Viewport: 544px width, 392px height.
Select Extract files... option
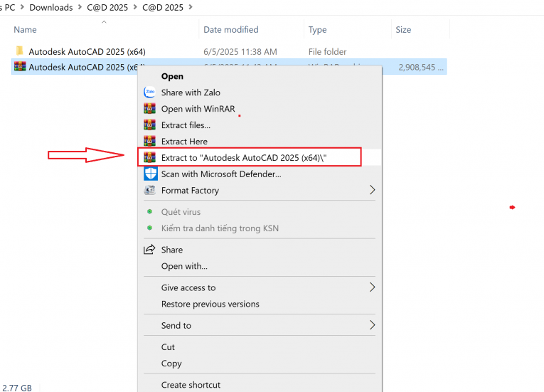coord(186,125)
